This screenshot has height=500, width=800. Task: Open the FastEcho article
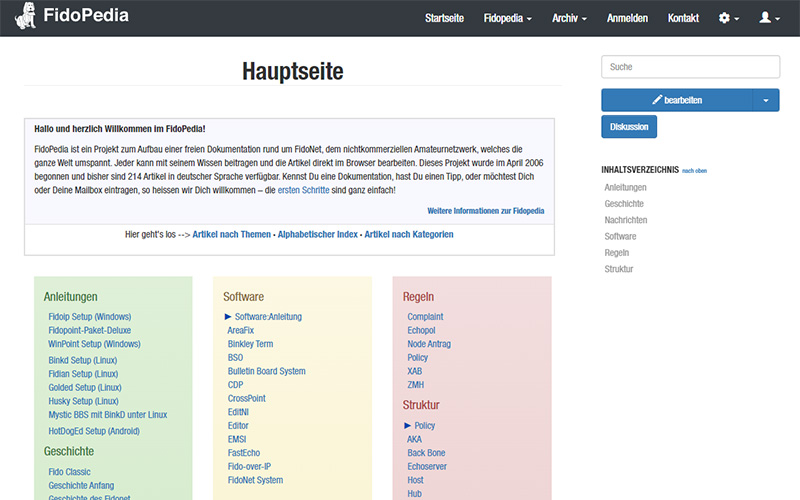(244, 453)
